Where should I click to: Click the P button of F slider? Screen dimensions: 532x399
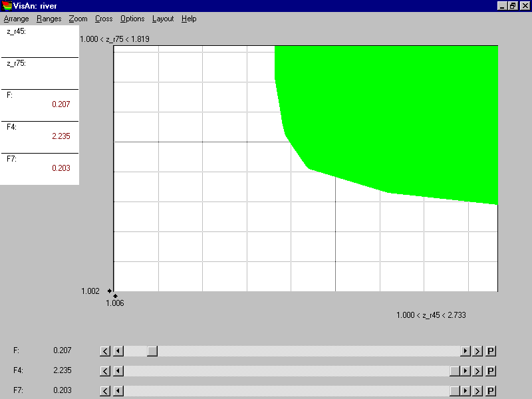point(491,351)
